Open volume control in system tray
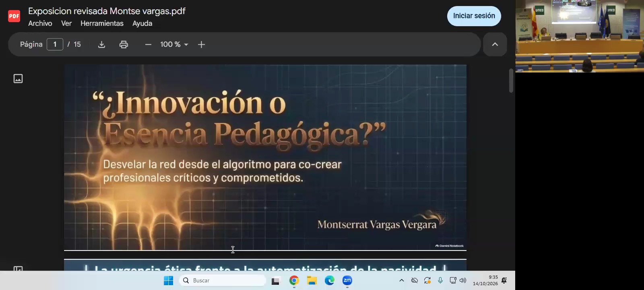 click(463, 280)
